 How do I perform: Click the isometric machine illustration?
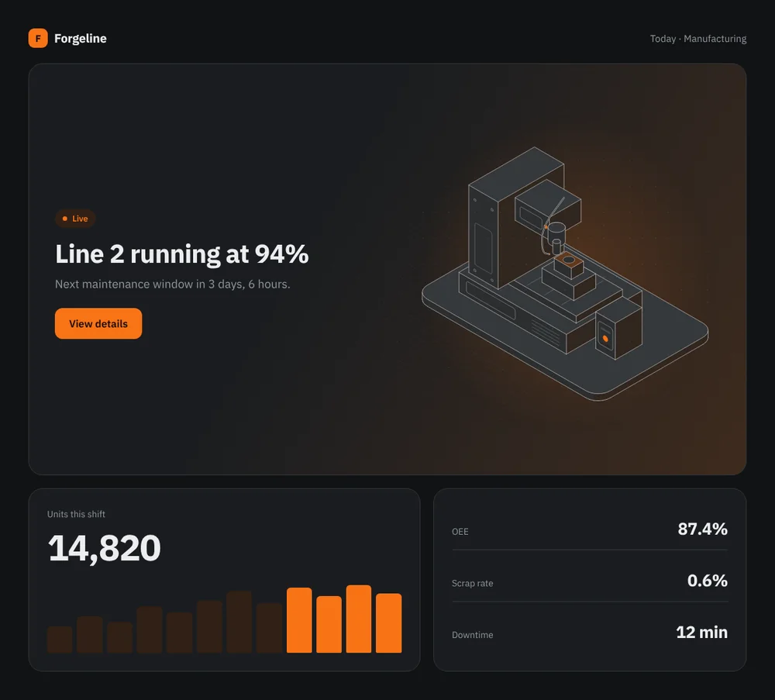tap(565, 274)
